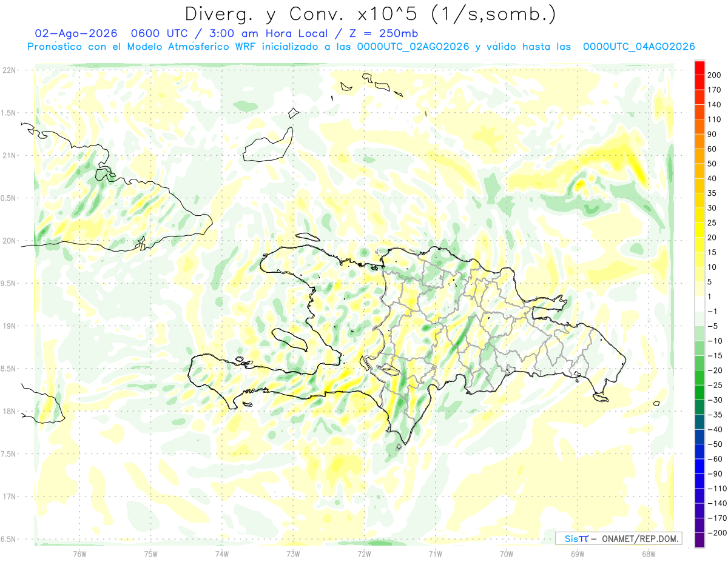Click the positive '200' legend value
This screenshot has width=728, height=562.
(x=713, y=75)
